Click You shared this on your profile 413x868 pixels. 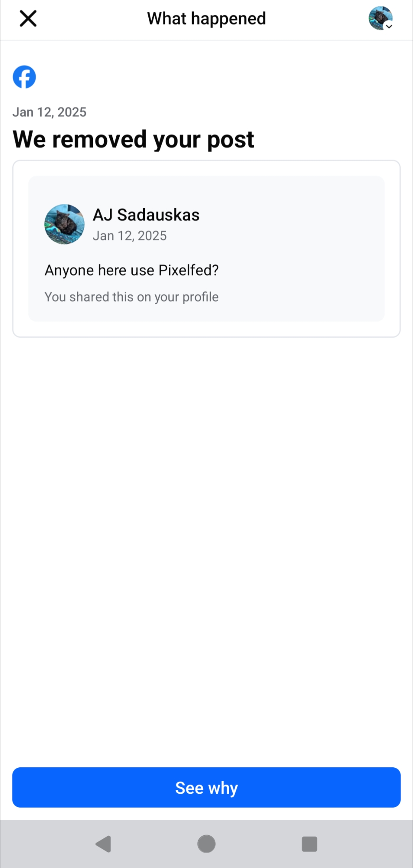point(131,297)
